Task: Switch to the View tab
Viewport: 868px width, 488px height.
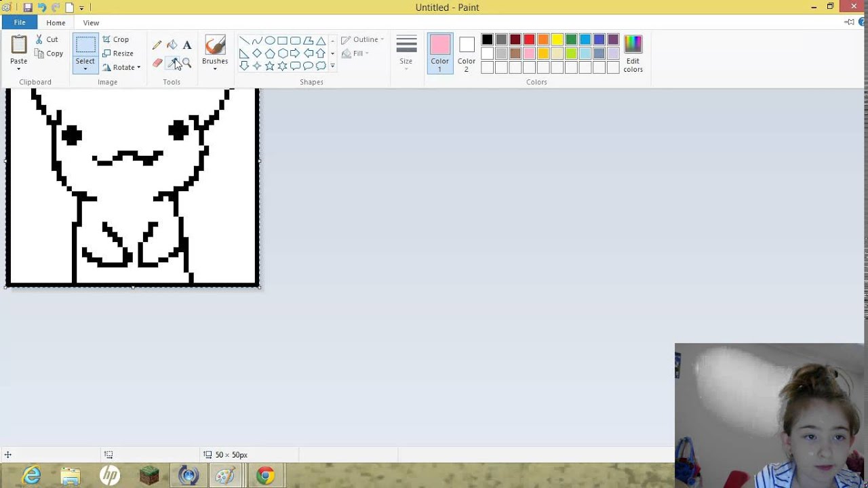Action: [91, 22]
